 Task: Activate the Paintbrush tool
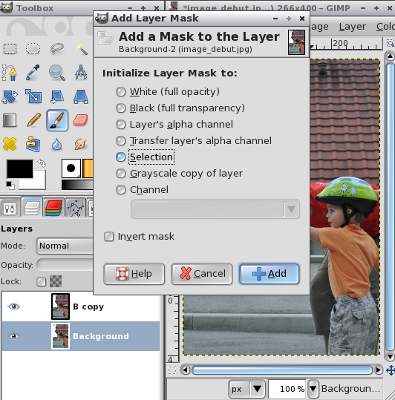(57, 120)
